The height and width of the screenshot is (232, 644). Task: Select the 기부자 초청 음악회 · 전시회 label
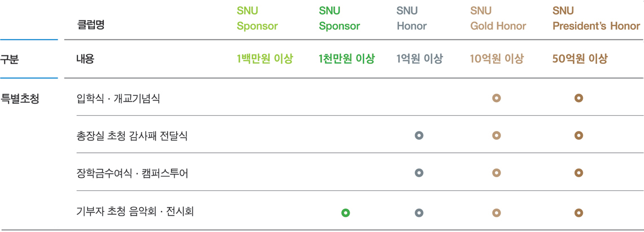(x=135, y=212)
